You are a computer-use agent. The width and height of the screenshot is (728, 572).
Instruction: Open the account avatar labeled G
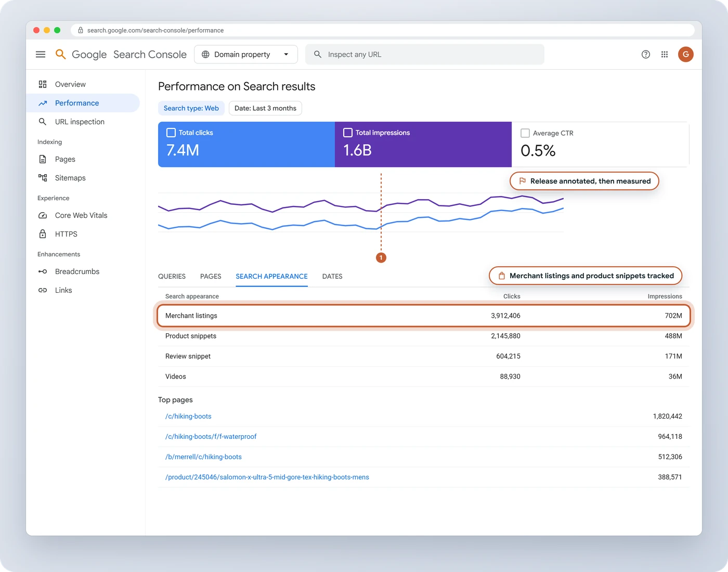[x=686, y=55]
